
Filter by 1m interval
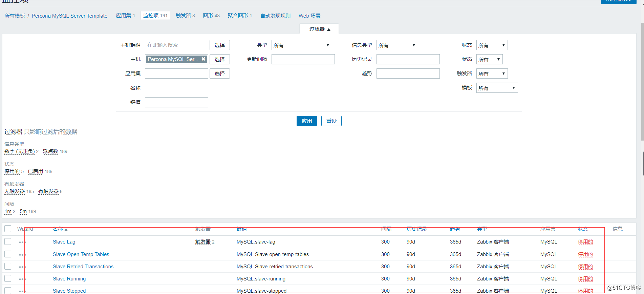(8, 211)
